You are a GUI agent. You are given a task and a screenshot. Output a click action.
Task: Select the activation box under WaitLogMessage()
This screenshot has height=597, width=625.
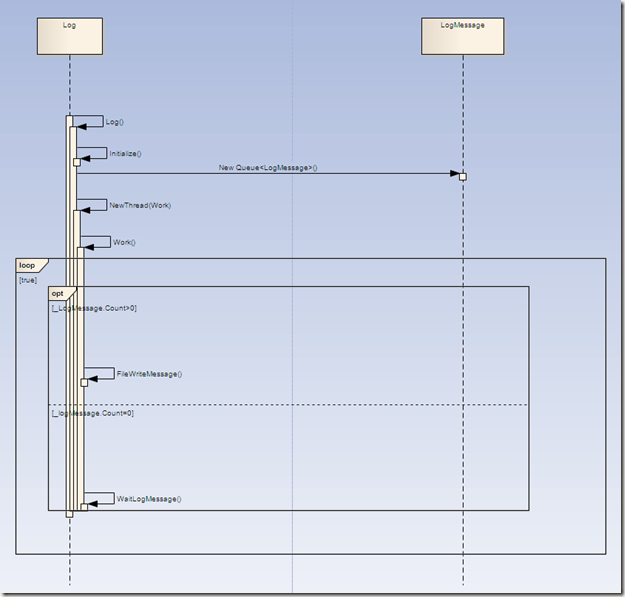pos(84,507)
